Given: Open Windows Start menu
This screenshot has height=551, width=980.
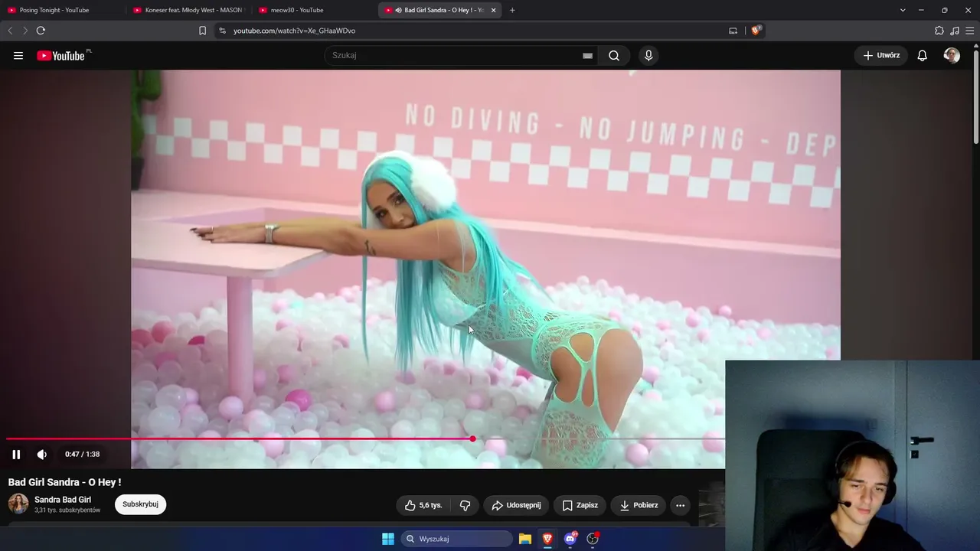Looking at the screenshot, I should [x=388, y=539].
